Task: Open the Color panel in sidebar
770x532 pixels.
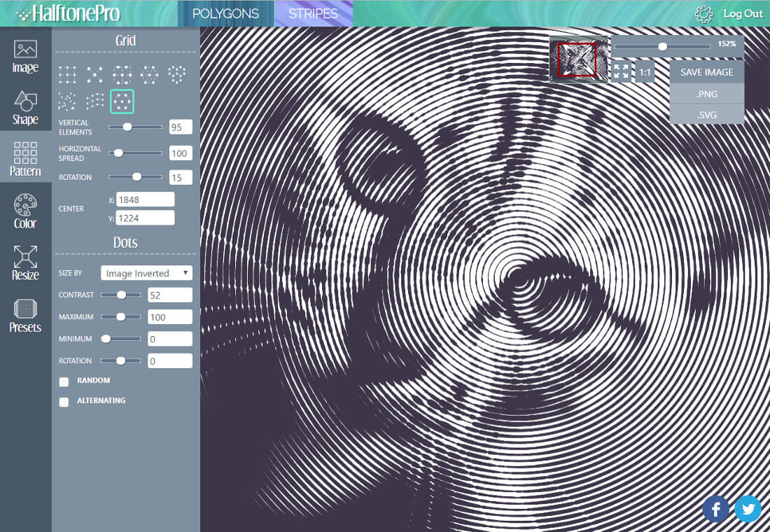Action: click(25, 211)
